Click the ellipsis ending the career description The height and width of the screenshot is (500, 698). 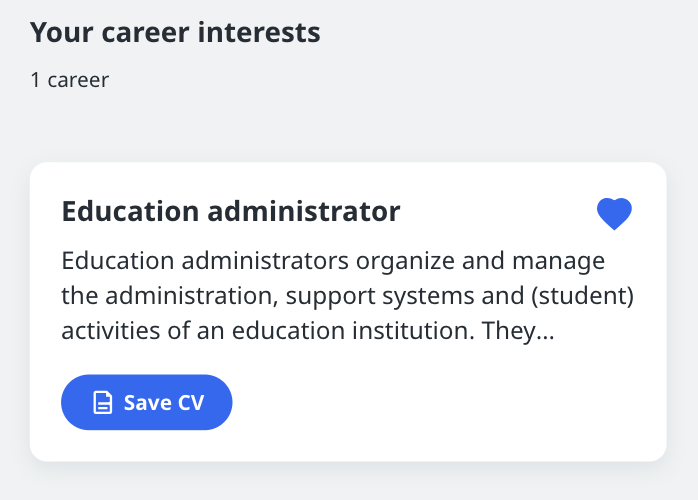click(x=545, y=337)
